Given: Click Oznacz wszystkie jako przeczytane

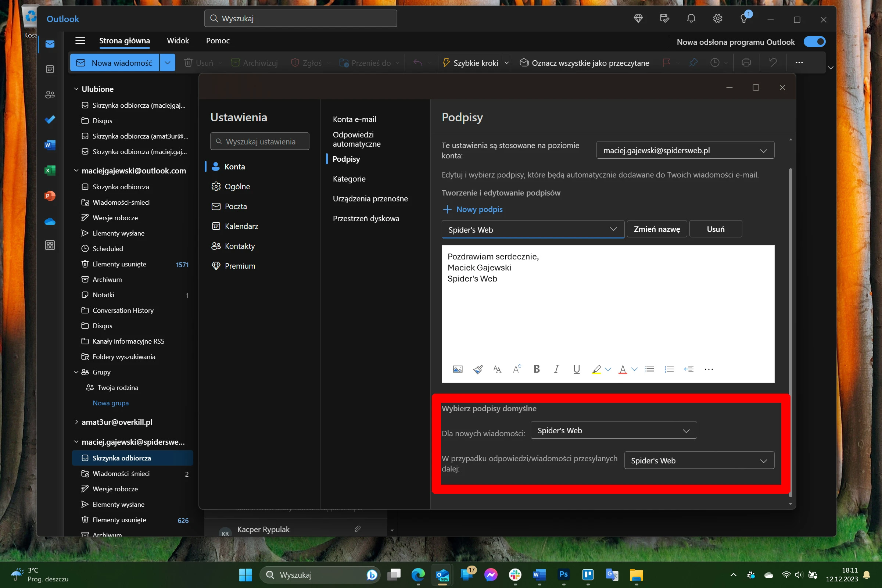Looking at the screenshot, I should (x=584, y=62).
